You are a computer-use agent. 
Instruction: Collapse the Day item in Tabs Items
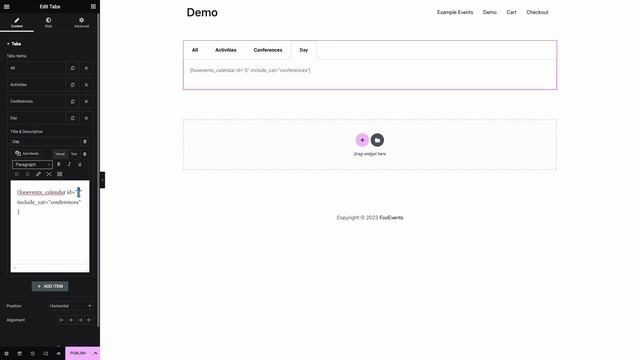36,118
